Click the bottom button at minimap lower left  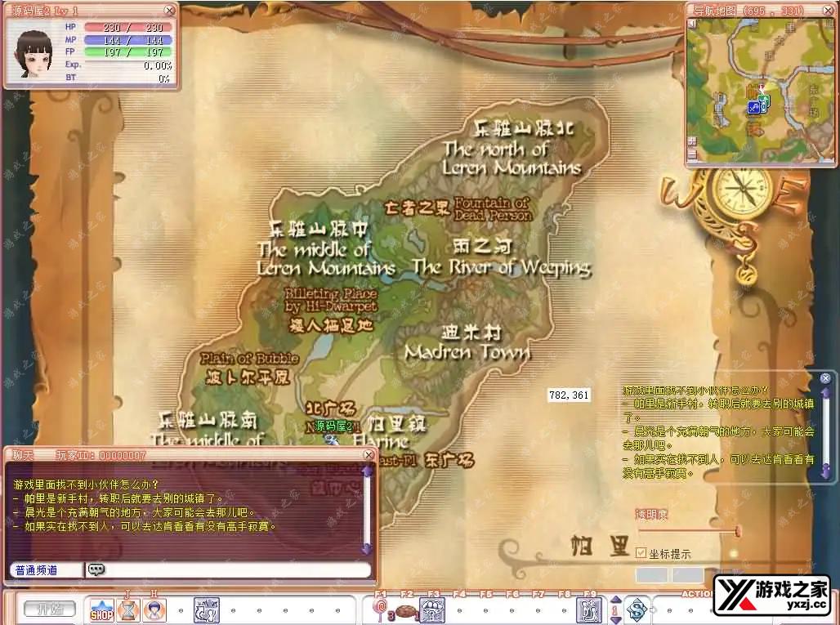[692, 154]
